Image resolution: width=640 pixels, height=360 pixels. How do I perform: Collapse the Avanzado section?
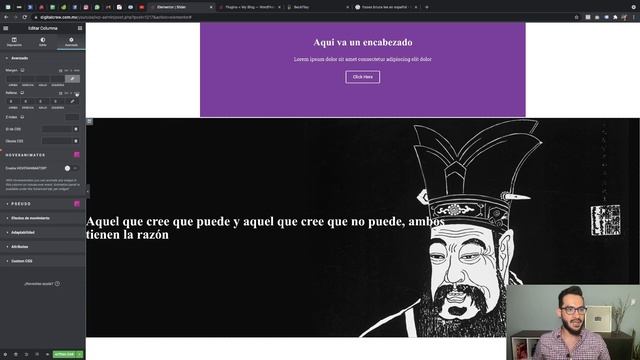(42, 58)
